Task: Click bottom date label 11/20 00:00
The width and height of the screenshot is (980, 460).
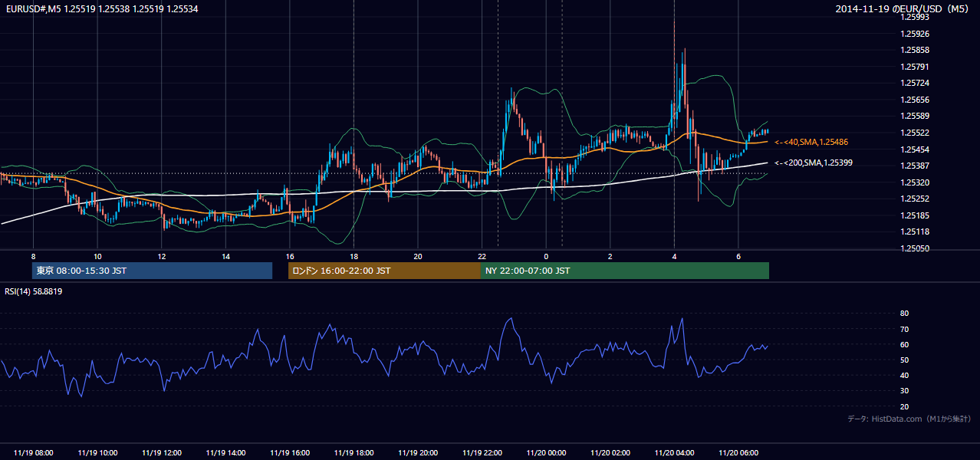Action: pos(546,453)
